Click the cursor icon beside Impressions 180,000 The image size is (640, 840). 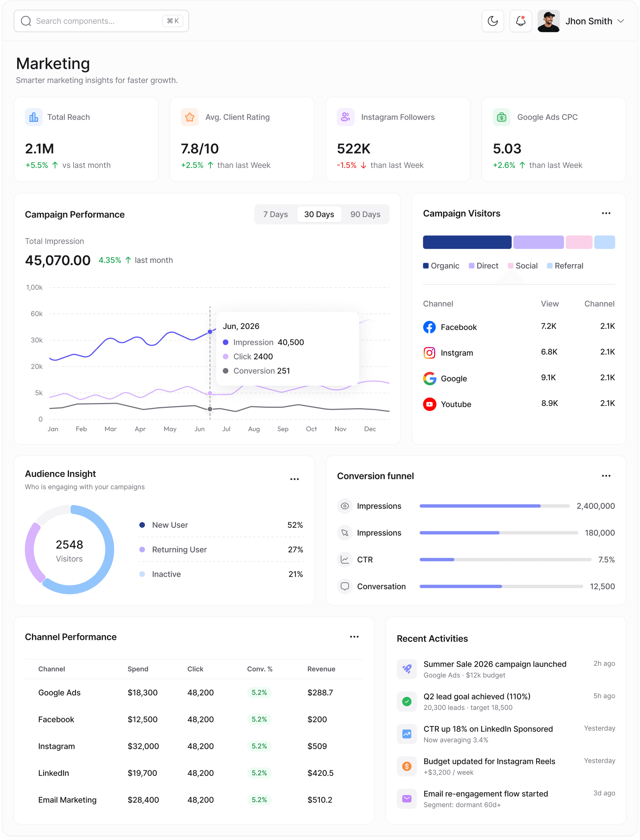(345, 533)
